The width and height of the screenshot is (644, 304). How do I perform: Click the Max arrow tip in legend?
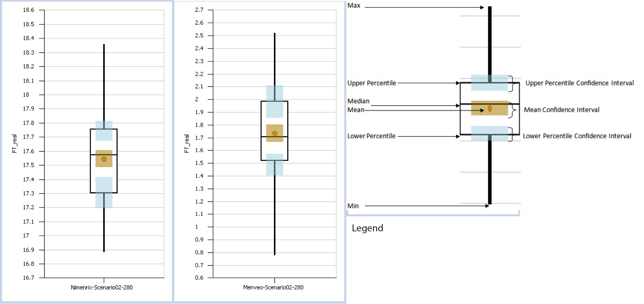482,7
